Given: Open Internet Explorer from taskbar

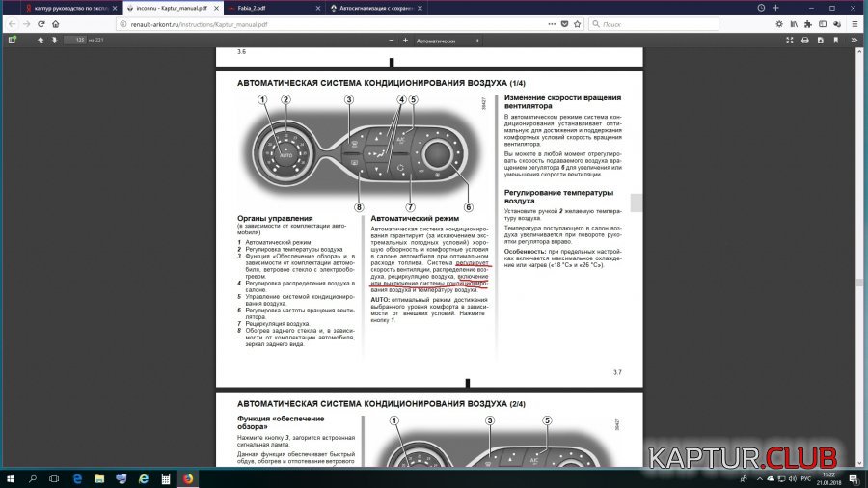Looking at the screenshot, I should pyautogui.click(x=144, y=478).
